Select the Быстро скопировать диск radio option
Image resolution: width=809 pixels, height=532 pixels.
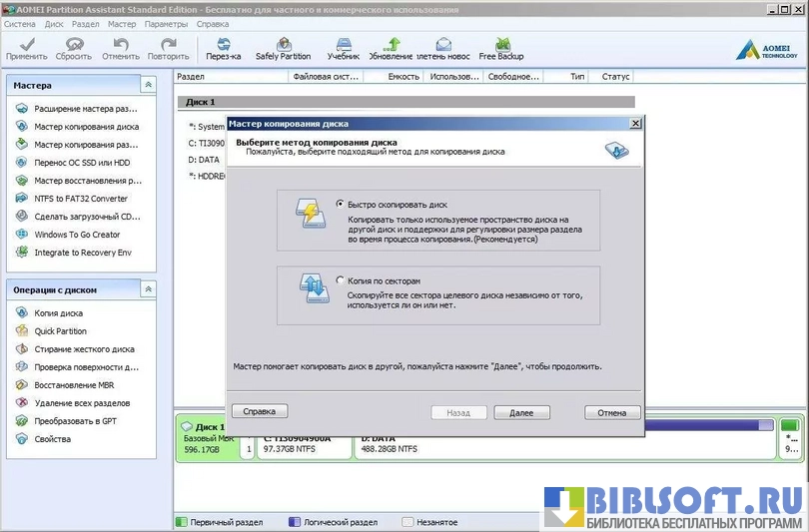pos(342,204)
